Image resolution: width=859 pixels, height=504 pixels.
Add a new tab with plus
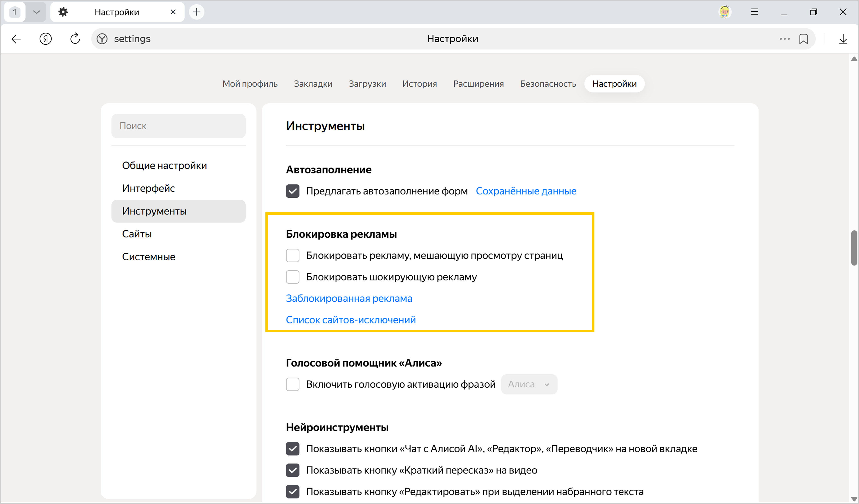[197, 12]
